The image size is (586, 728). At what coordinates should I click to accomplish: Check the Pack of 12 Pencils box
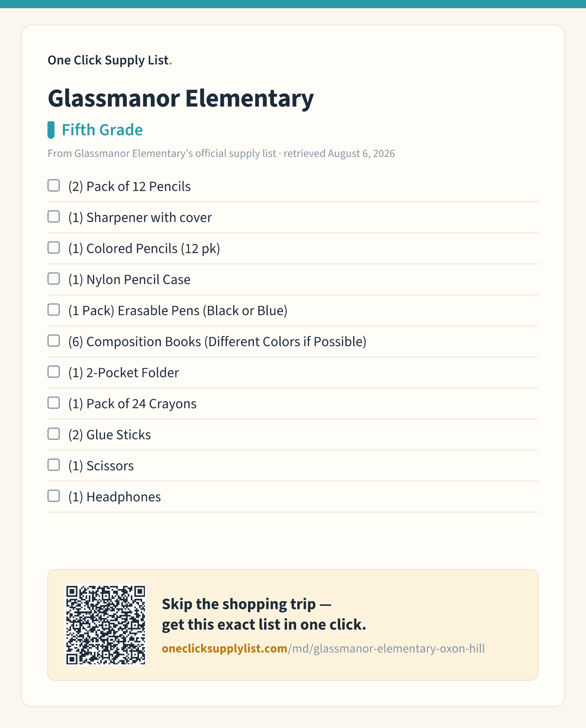pyautogui.click(x=54, y=185)
